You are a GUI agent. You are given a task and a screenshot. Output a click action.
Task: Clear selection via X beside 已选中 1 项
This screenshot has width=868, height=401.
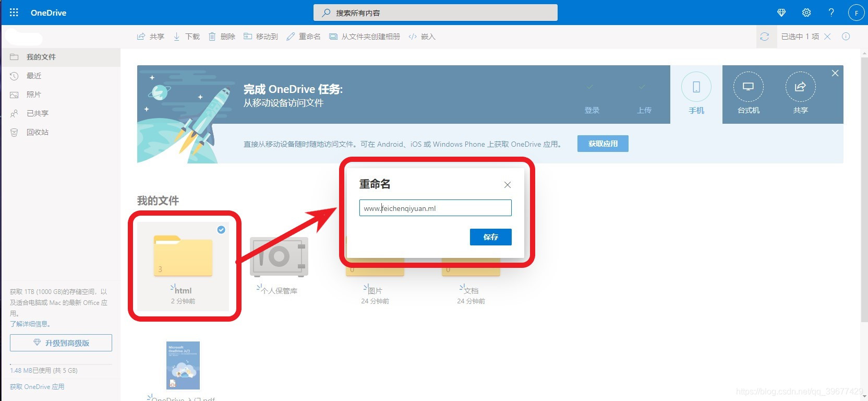point(827,37)
